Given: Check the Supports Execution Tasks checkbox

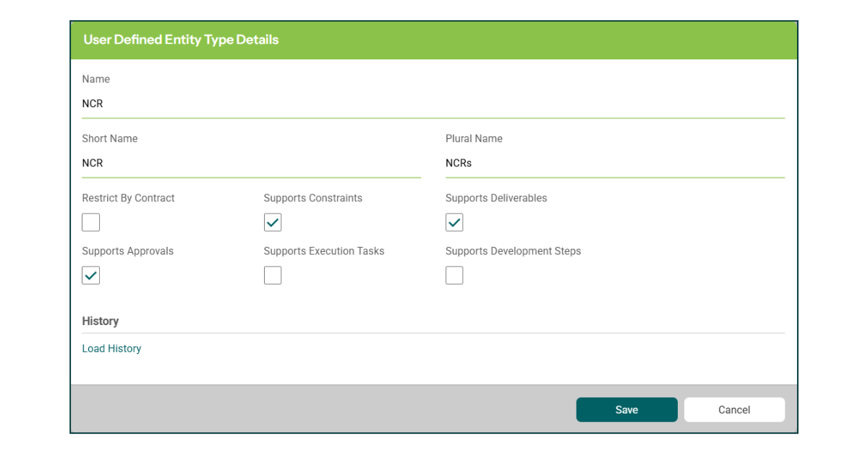Looking at the screenshot, I should tap(273, 276).
